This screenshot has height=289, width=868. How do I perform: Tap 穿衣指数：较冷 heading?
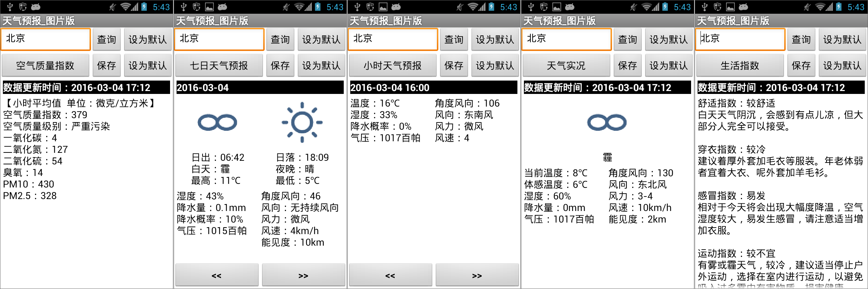(x=732, y=150)
